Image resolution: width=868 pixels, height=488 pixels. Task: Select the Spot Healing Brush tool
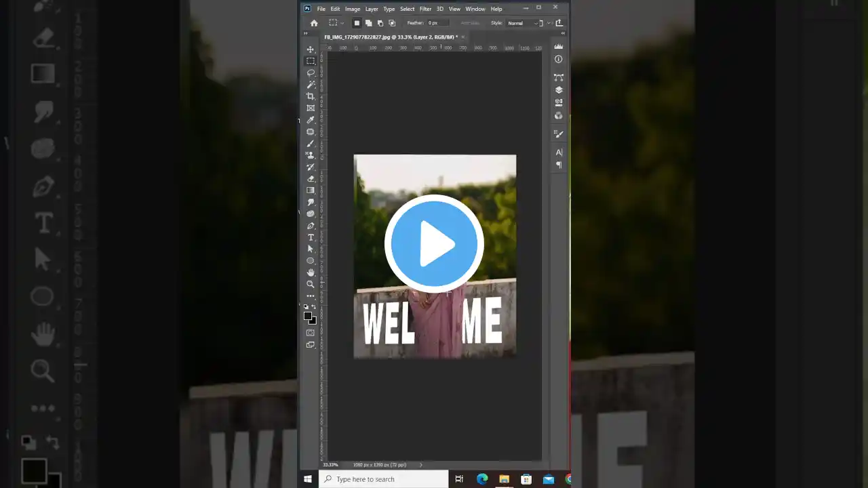pyautogui.click(x=311, y=131)
